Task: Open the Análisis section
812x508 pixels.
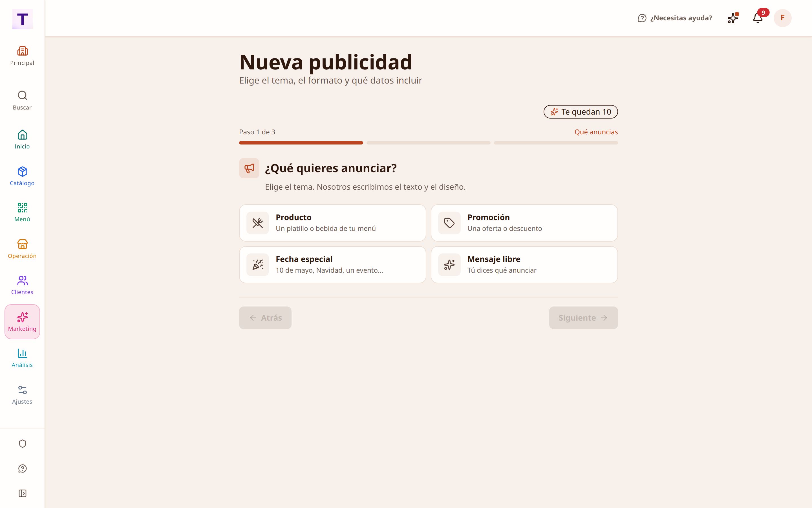Action: [x=22, y=358]
